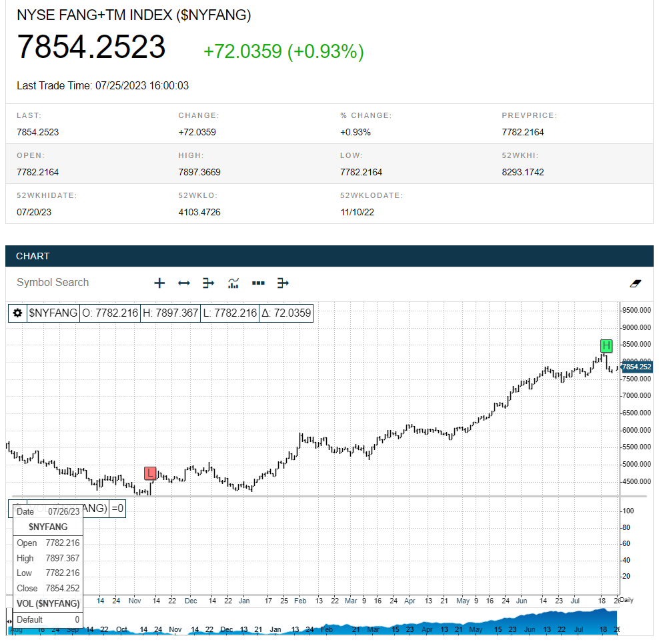
Task: Click the Daily interval label
Action: click(626, 600)
